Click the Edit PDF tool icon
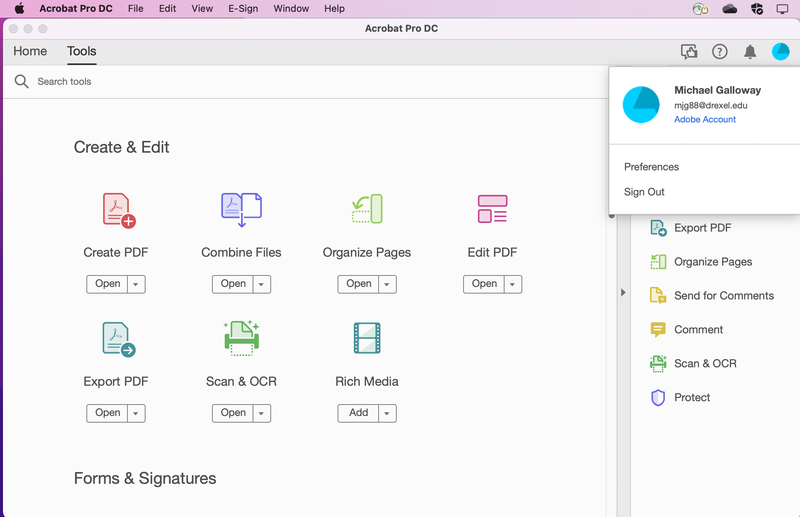Screen dimensions: 800x517 tap(492, 209)
